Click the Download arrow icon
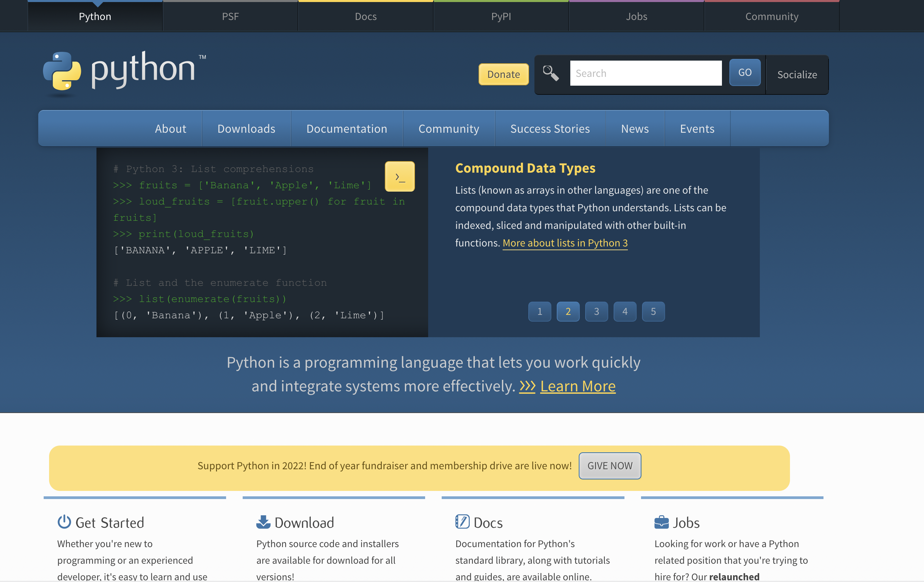924x583 pixels. click(263, 522)
